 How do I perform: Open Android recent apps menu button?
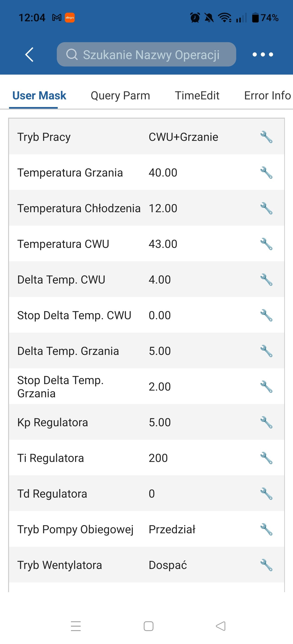coord(76,626)
